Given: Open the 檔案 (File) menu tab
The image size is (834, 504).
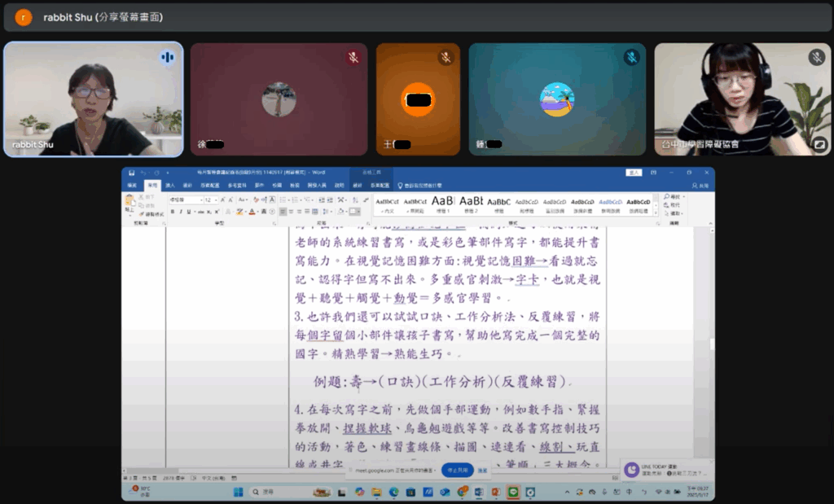Looking at the screenshot, I should point(132,185).
